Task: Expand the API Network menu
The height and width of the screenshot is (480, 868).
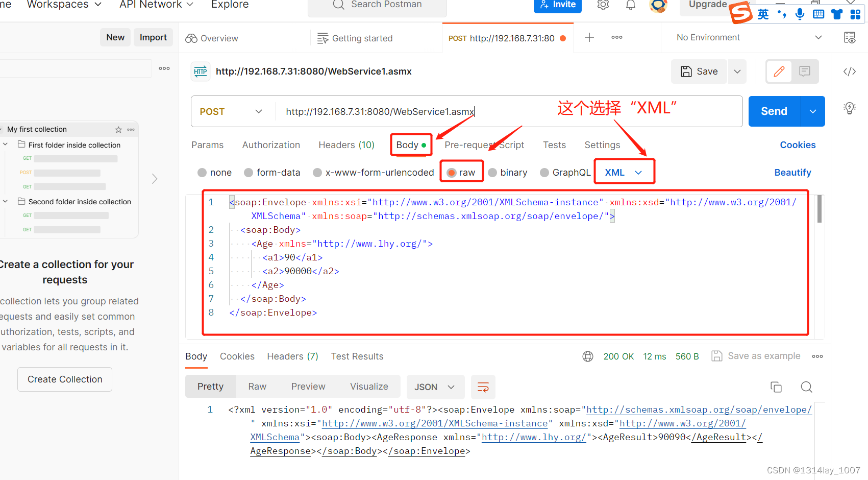Action: [157, 5]
